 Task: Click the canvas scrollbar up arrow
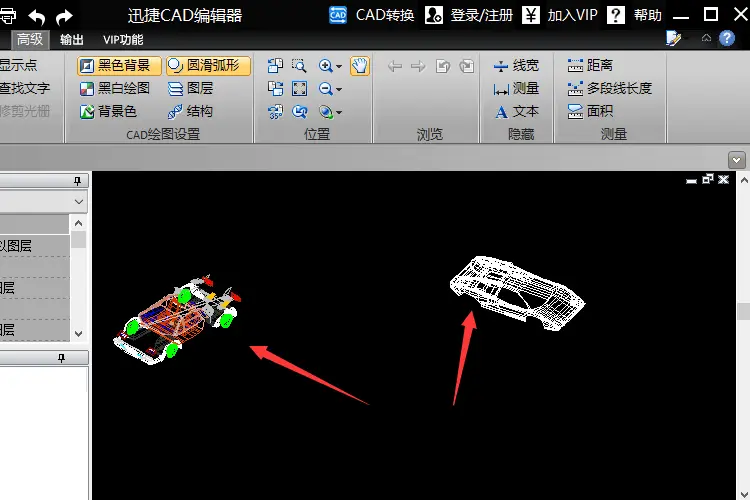coord(744,180)
